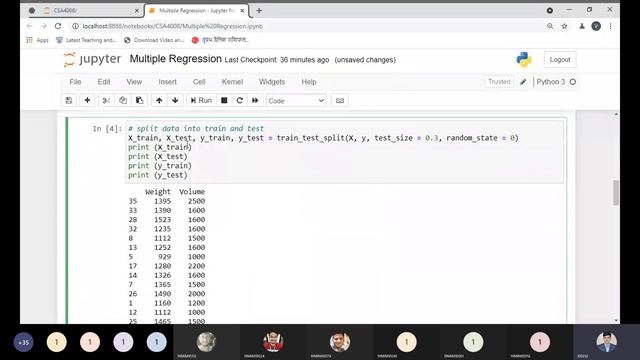Open the Insert menu
Image resolution: width=640 pixels, height=360 pixels.
[x=167, y=82]
